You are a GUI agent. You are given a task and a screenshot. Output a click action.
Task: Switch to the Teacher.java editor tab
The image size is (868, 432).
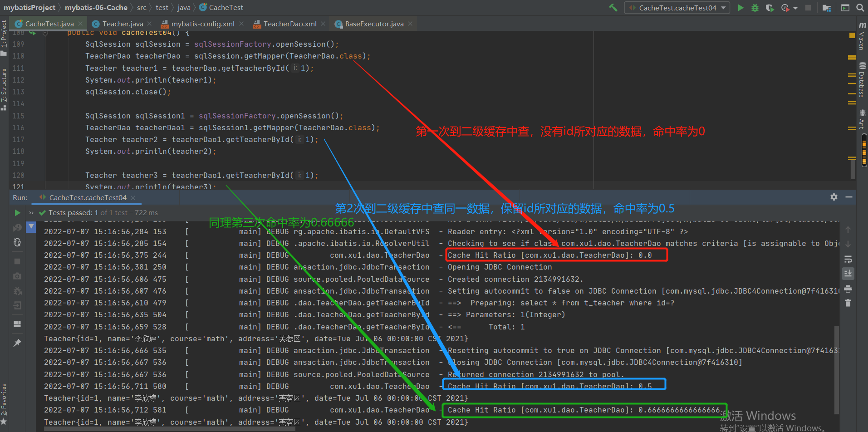pos(123,24)
